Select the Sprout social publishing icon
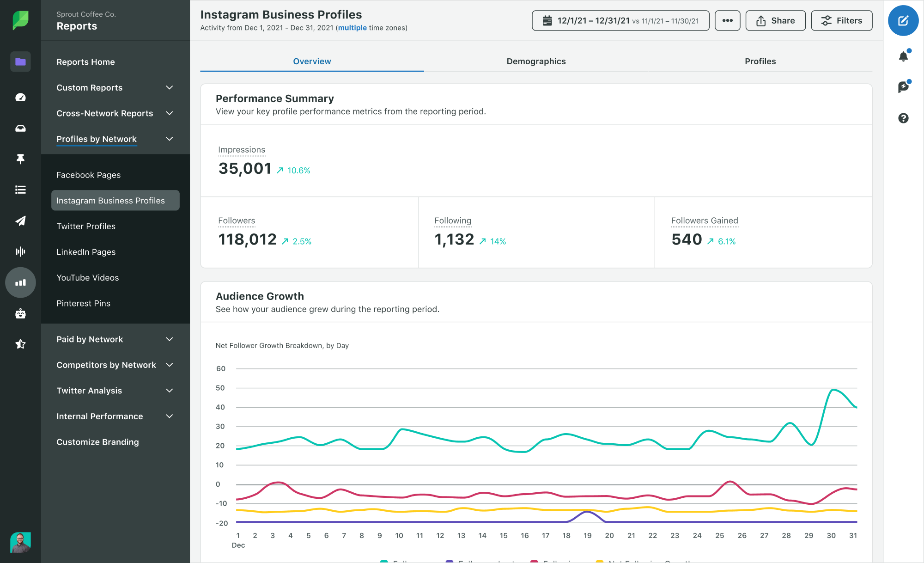 pos(20,220)
